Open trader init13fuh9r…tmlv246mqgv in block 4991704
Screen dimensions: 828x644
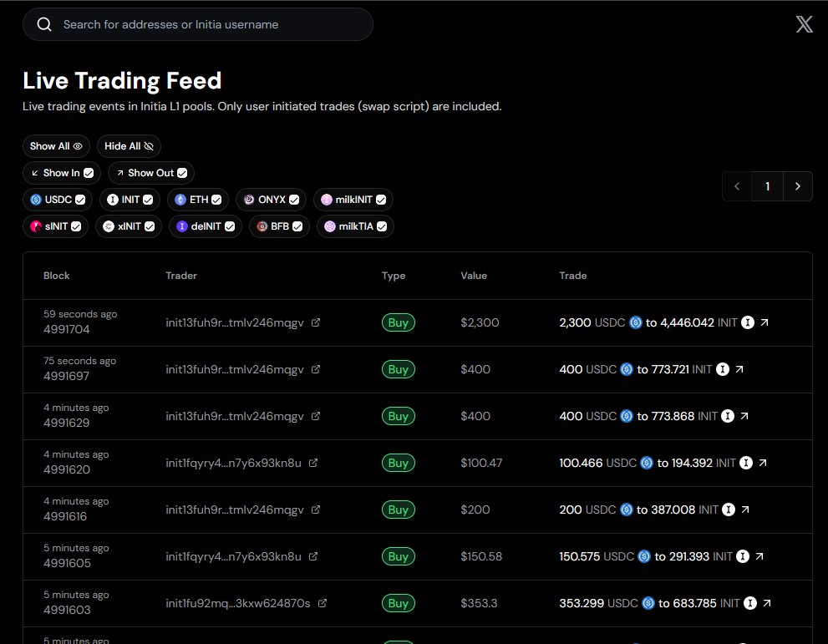pyautogui.click(x=235, y=322)
